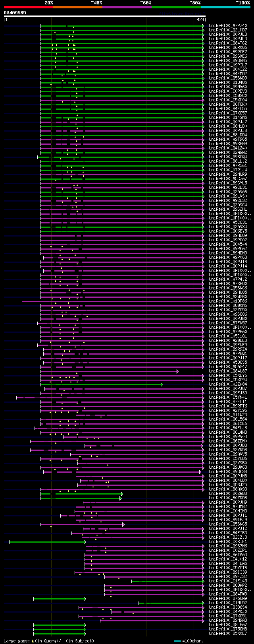Click the UniRef100_A7R361 label
Viewport: 254px width, 644px height.
(228, 165)
